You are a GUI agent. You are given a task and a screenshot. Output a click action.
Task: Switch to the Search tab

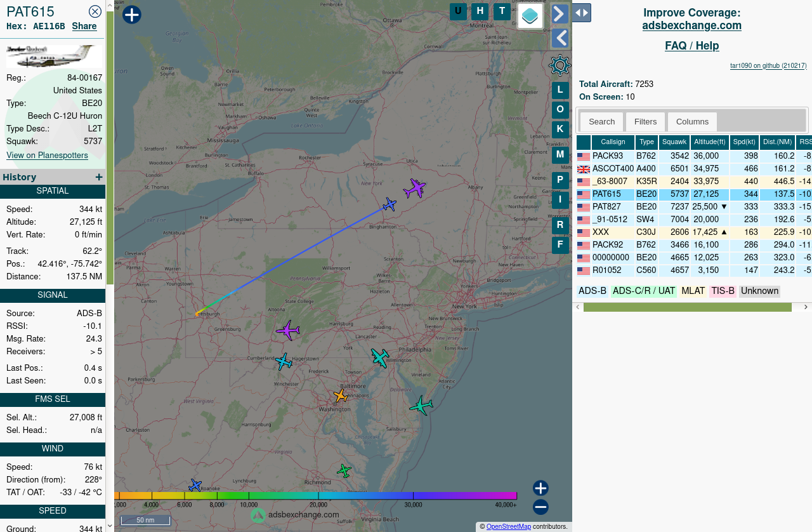pos(601,122)
